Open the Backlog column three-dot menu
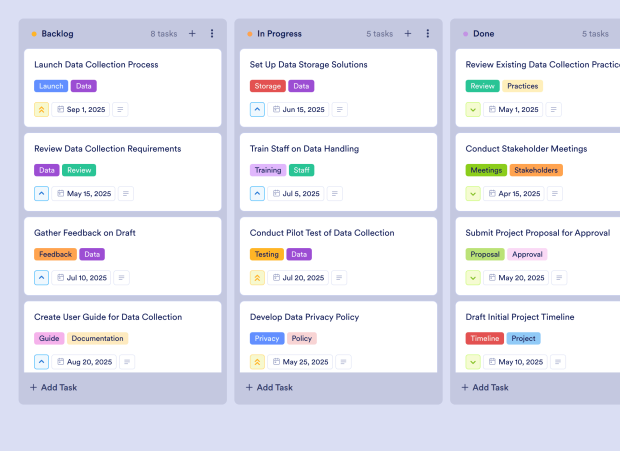This screenshot has width=620, height=451. click(212, 33)
